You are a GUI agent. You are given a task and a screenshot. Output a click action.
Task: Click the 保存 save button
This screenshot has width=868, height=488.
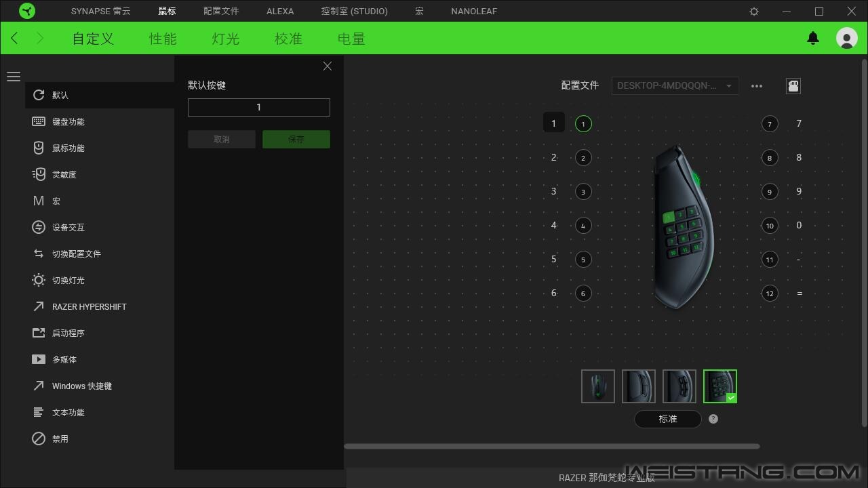tap(296, 139)
